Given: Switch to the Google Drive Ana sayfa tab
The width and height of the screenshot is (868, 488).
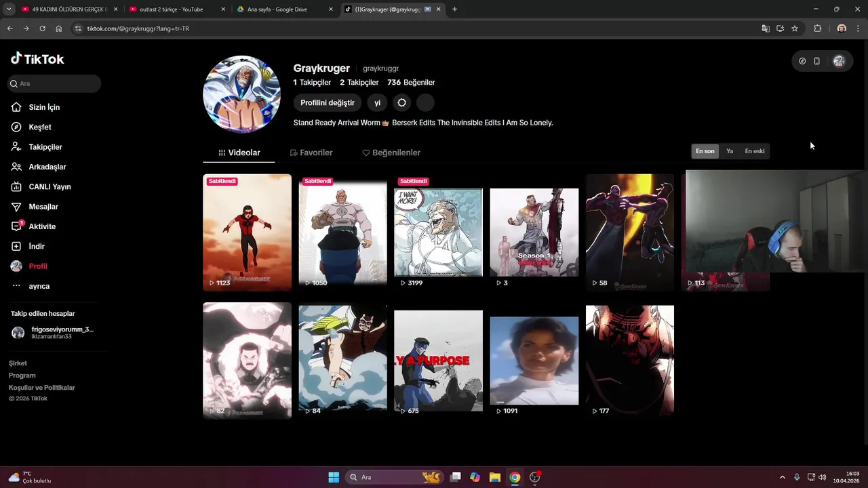Looking at the screenshot, I should coord(285,9).
